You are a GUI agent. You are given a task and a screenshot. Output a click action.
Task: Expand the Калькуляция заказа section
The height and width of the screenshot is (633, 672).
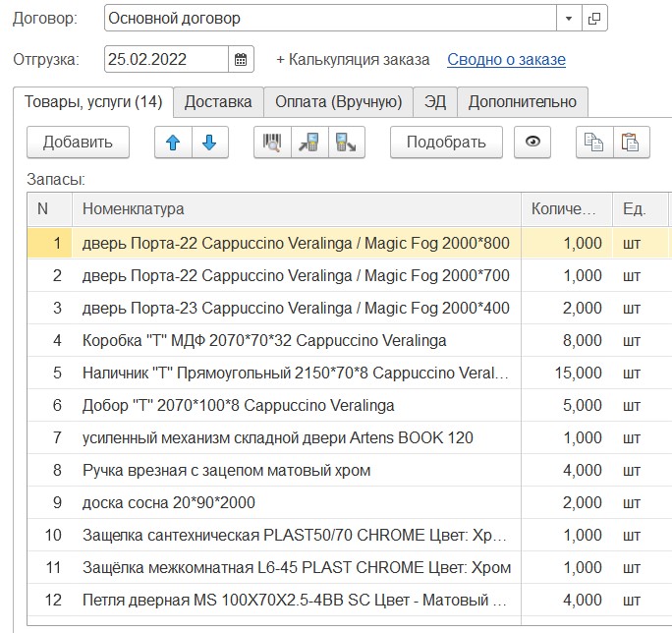coord(353,59)
